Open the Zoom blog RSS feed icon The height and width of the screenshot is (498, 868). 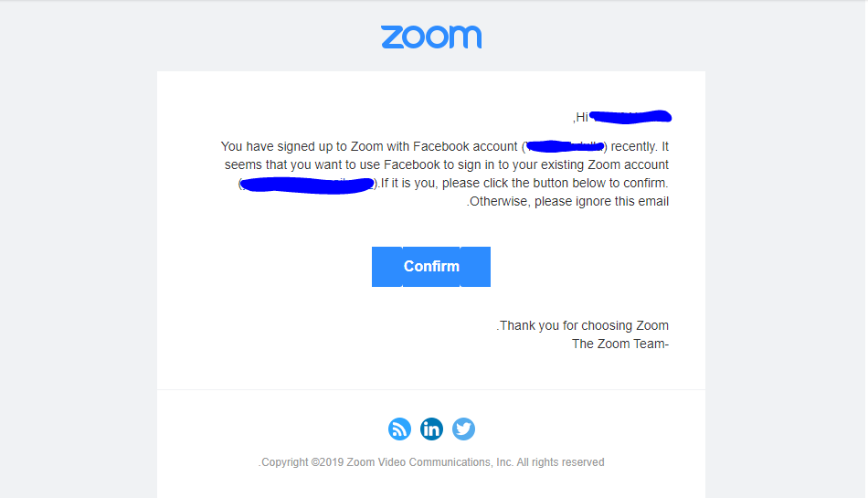399,429
